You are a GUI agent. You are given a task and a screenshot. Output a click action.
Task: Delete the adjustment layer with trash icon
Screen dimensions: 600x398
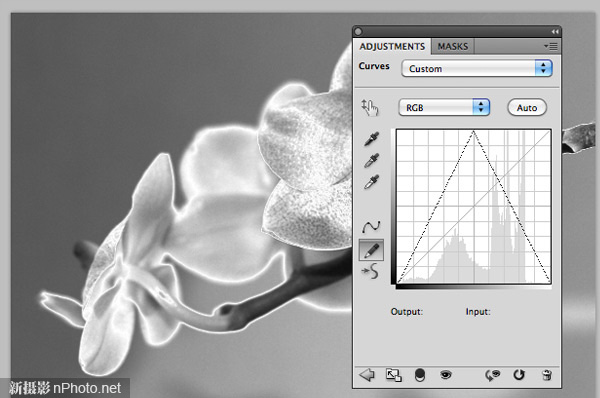547,375
